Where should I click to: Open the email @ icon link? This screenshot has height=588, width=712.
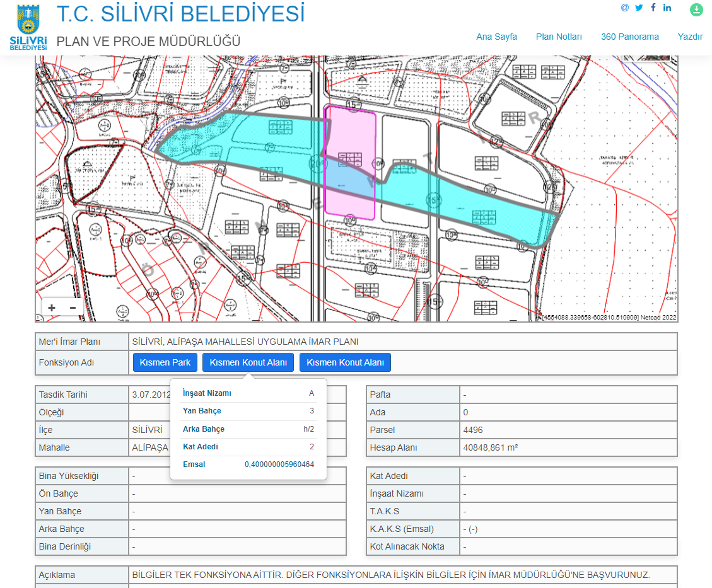click(x=625, y=8)
